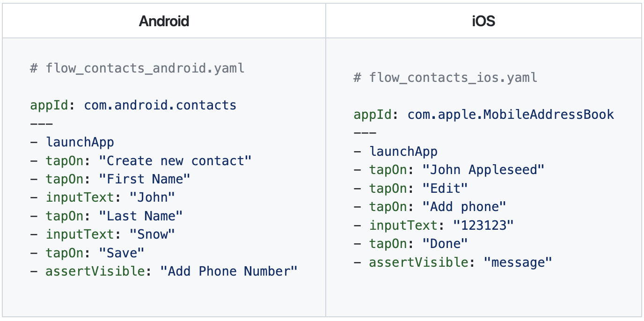Click the inputText "Snow" line
The image size is (644, 321).
pyautogui.click(x=102, y=234)
